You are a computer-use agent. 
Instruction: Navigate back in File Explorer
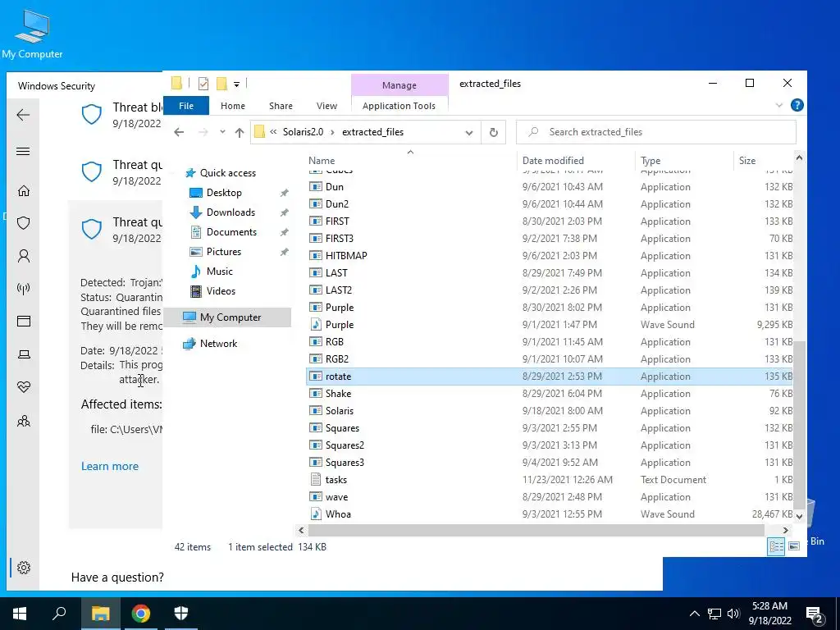pos(179,132)
